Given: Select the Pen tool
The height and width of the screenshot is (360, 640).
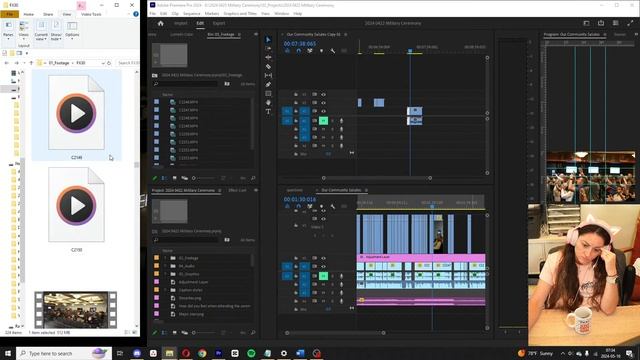Looking at the screenshot, I should [268, 84].
